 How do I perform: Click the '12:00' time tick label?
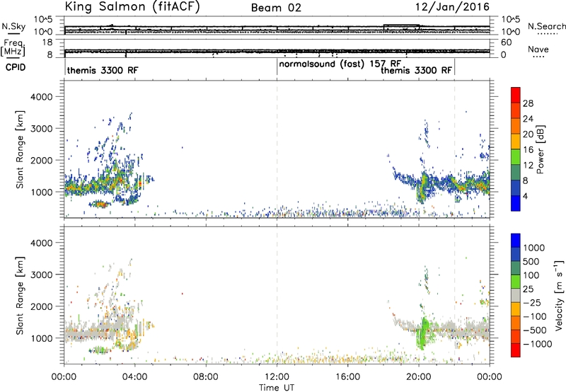[x=277, y=377]
